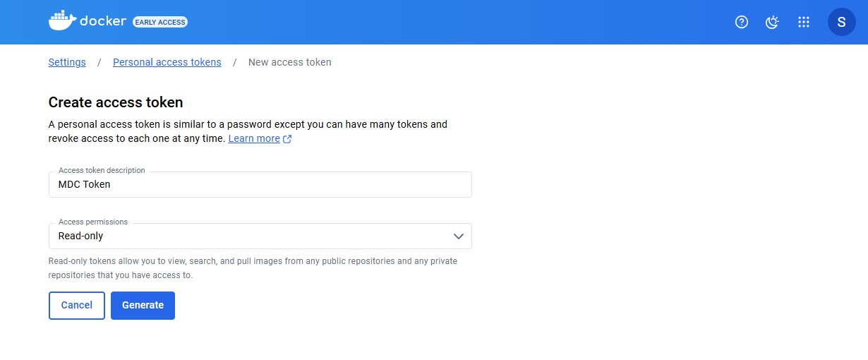Click the docker wordmark text
868x360 pixels.
tap(103, 22)
